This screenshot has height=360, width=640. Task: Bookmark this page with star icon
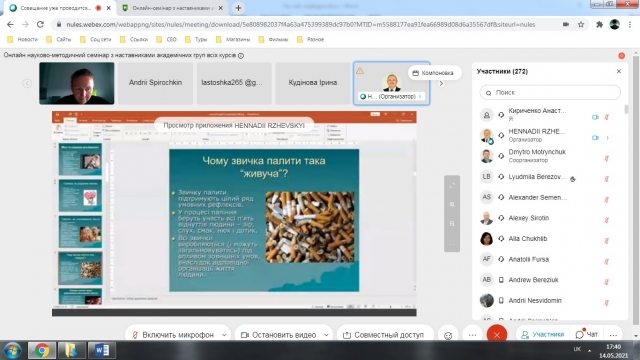tap(581, 24)
